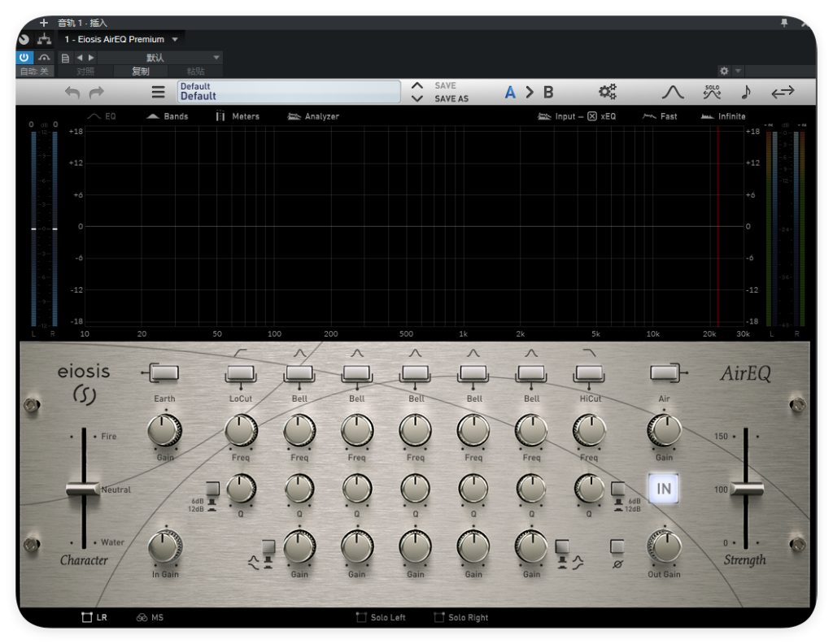The height and width of the screenshot is (644, 833).
Task: Open the routing icon beside the plugin name
Action: pyautogui.click(x=44, y=39)
